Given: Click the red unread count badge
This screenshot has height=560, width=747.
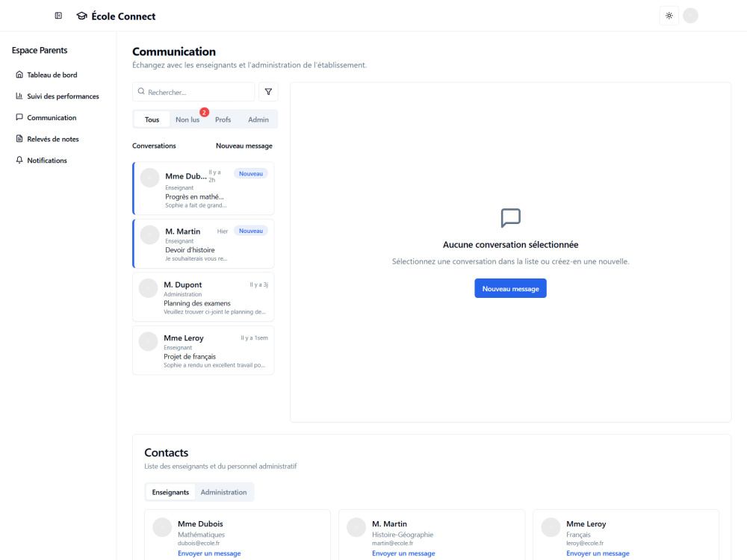Looking at the screenshot, I should [205, 113].
